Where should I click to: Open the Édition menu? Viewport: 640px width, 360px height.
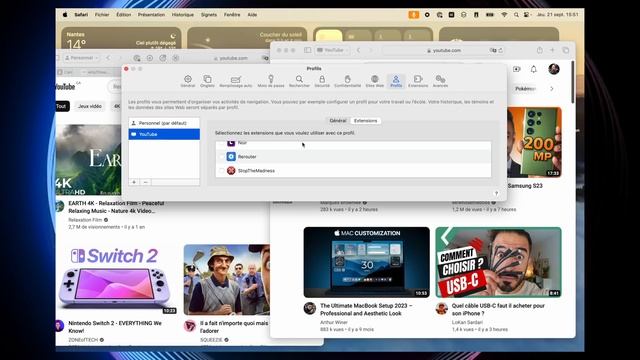click(x=124, y=15)
